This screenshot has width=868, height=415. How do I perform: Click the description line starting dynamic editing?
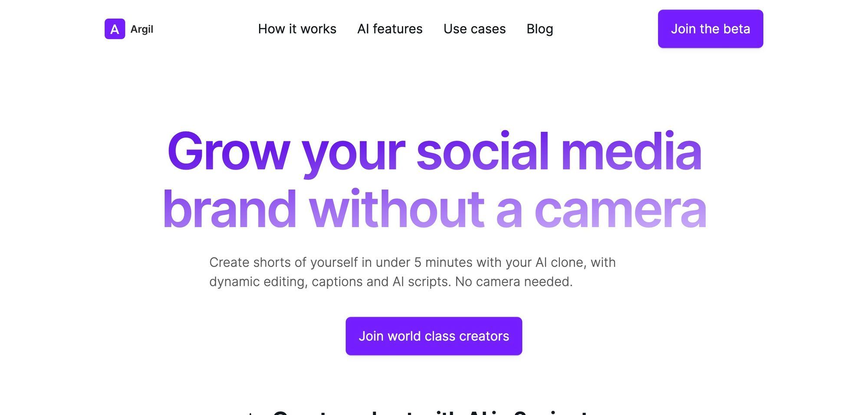(x=391, y=282)
